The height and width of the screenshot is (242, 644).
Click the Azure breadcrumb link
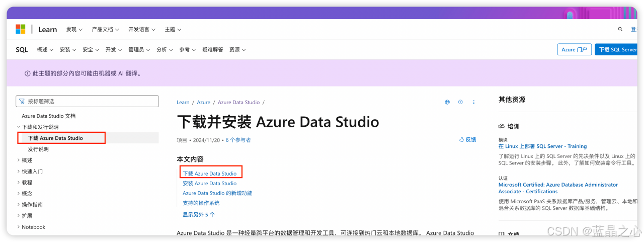204,102
